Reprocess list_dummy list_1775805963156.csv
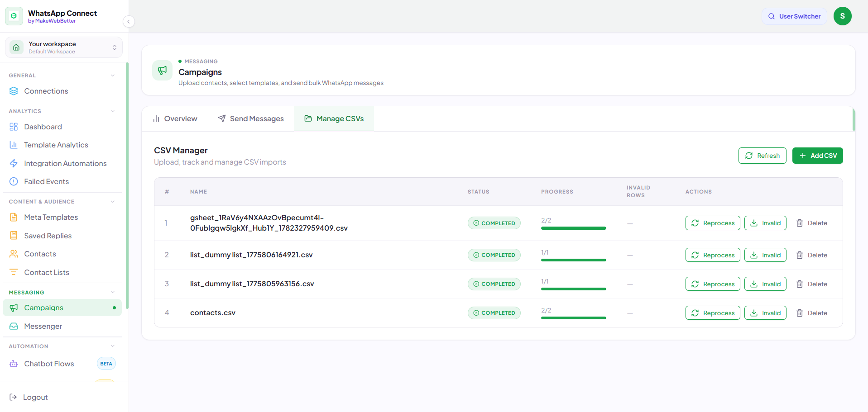The width and height of the screenshot is (868, 412). click(713, 284)
